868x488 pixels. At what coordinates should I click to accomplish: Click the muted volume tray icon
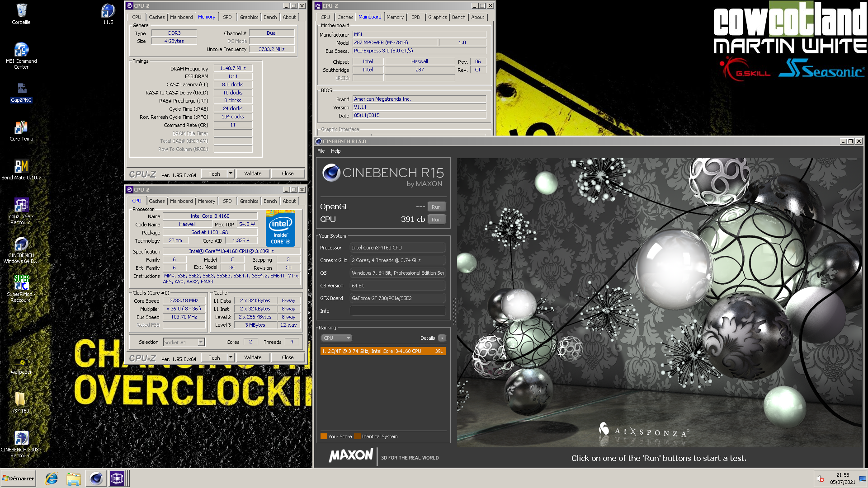[821, 479]
